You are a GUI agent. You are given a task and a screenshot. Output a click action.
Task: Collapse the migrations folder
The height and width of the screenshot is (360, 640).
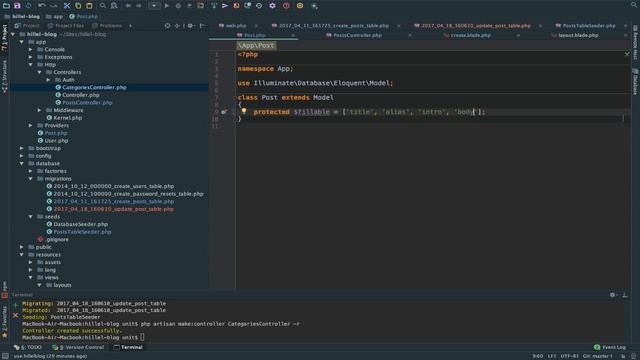pyautogui.click(x=31, y=179)
